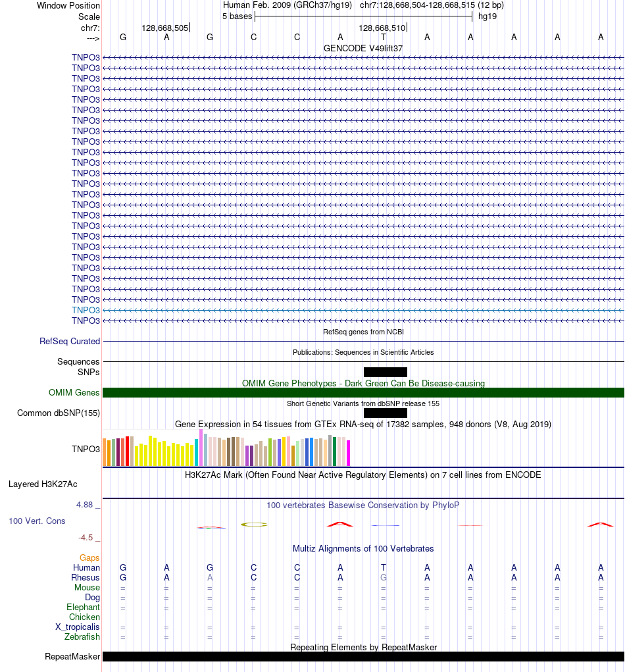The width and height of the screenshot is (625, 672).
Task: Click the black item in the SNPs row
Action: coord(385,372)
